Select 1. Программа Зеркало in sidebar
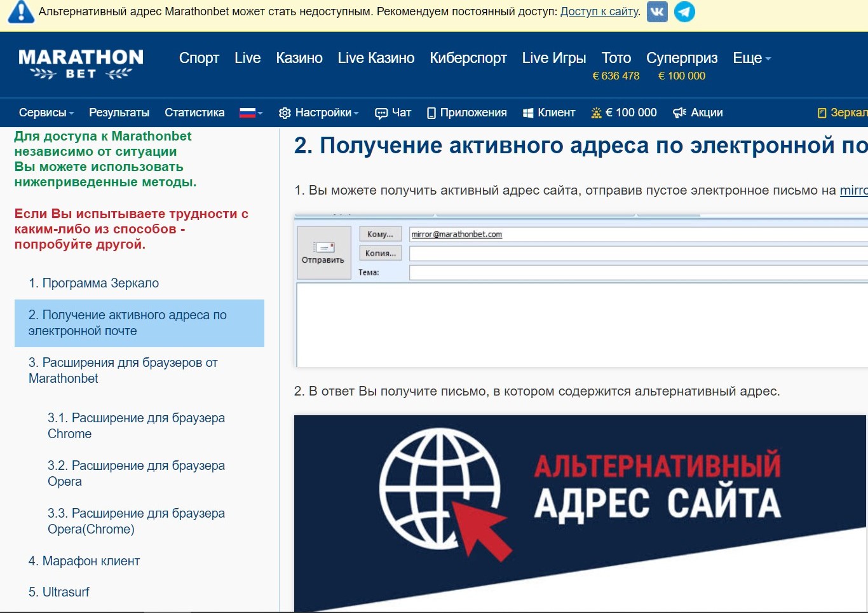Screen dimensions: 868x613 [93, 283]
